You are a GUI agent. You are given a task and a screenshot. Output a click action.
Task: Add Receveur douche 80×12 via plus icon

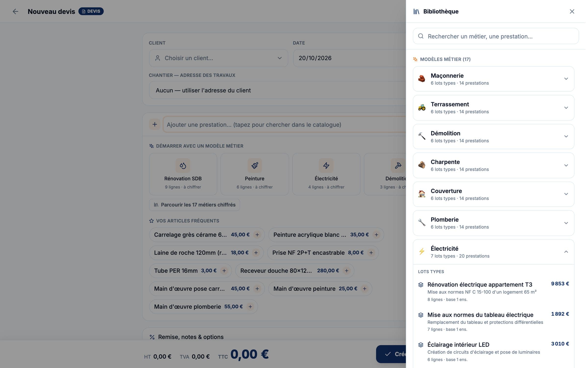[346, 271]
